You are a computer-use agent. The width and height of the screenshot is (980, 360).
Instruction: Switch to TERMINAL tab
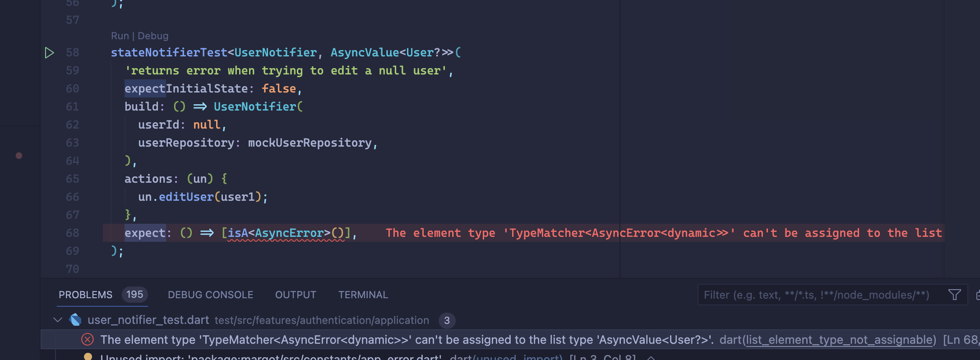point(363,295)
